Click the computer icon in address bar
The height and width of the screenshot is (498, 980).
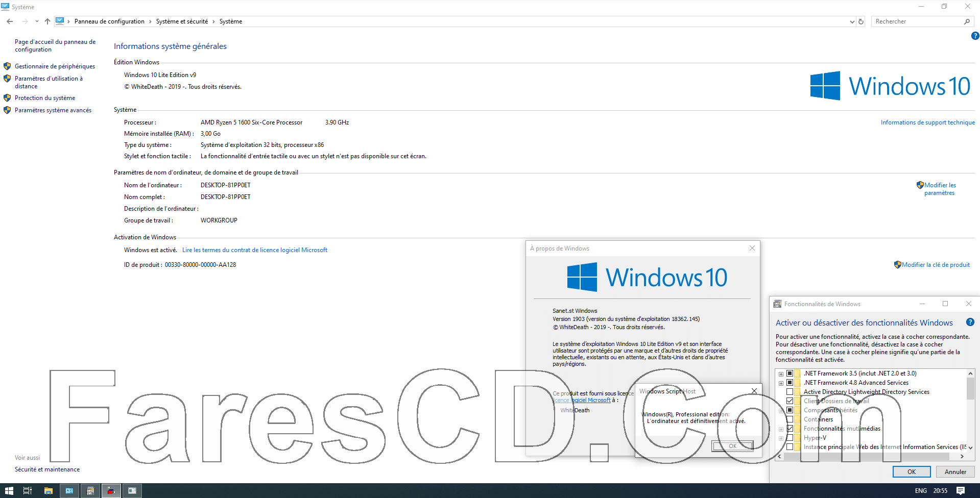(60, 21)
